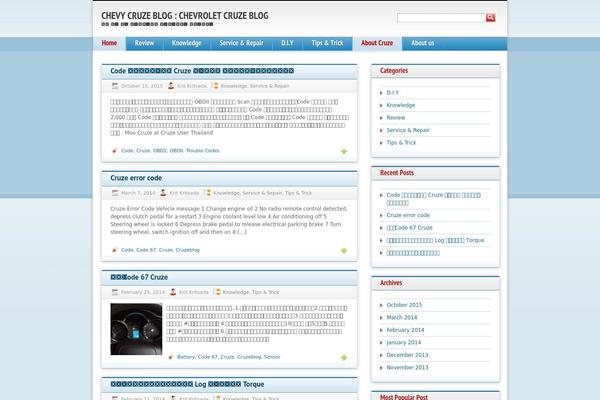Open Knowledge in the Categories sidebar
600x400 pixels.
click(401, 105)
